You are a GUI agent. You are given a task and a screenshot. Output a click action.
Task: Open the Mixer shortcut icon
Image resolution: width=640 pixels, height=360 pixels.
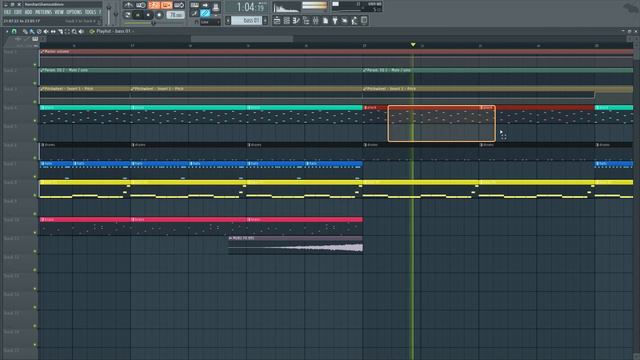[x=316, y=20]
